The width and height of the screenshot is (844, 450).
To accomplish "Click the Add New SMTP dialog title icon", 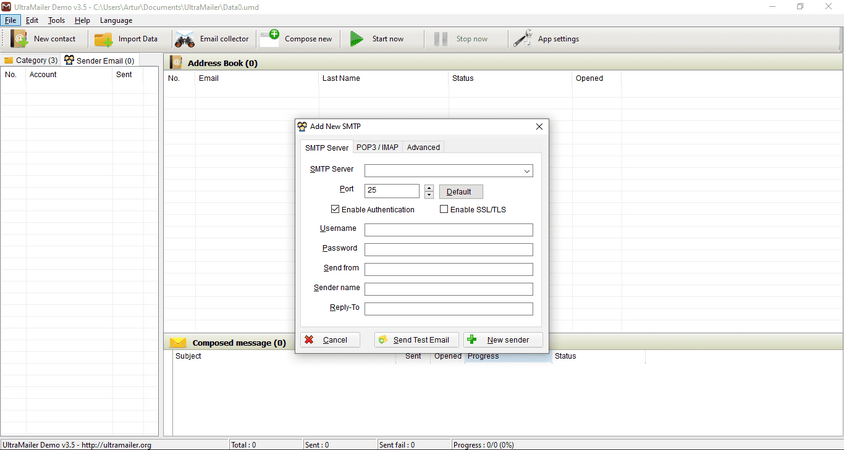I will (x=303, y=126).
